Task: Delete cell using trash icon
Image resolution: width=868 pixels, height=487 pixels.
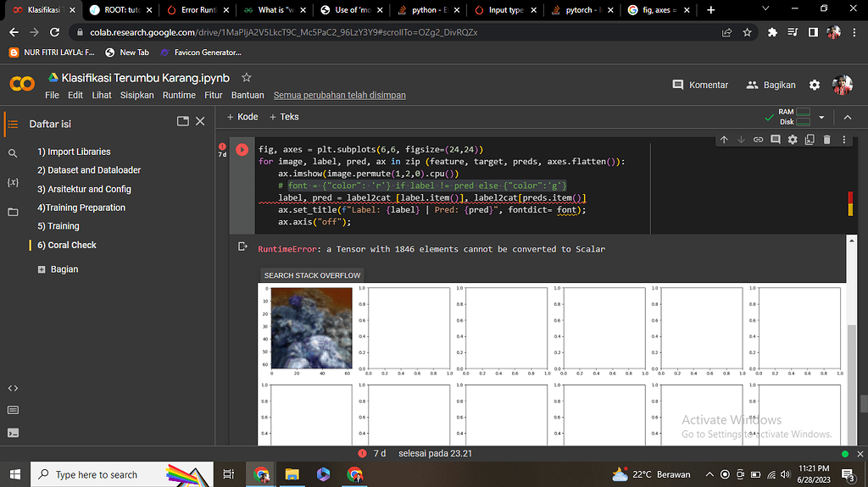Action: click(x=827, y=140)
